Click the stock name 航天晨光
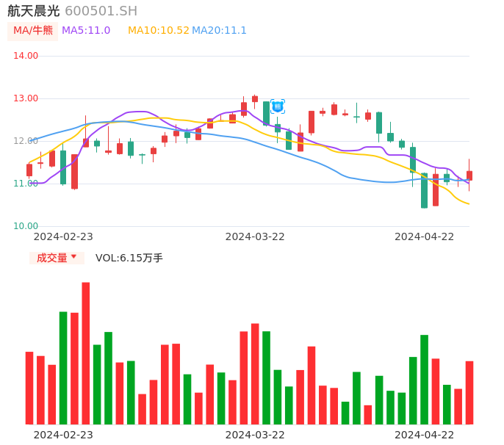The image size is (504, 445). 34,11
